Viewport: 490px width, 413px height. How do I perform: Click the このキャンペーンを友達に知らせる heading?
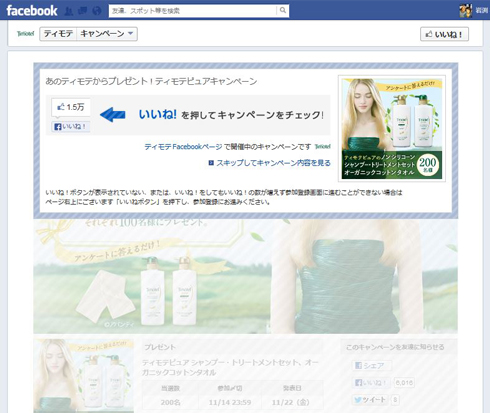tap(395, 347)
